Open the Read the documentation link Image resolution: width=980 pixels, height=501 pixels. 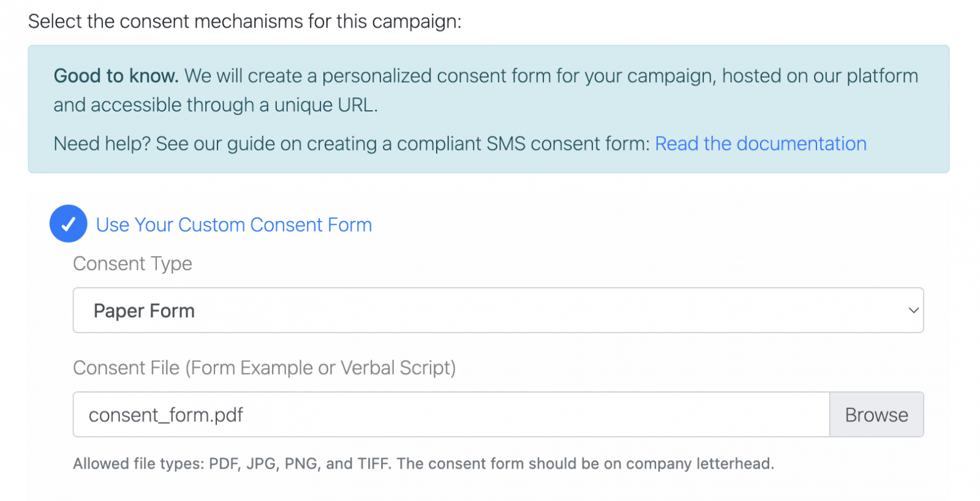(x=761, y=143)
